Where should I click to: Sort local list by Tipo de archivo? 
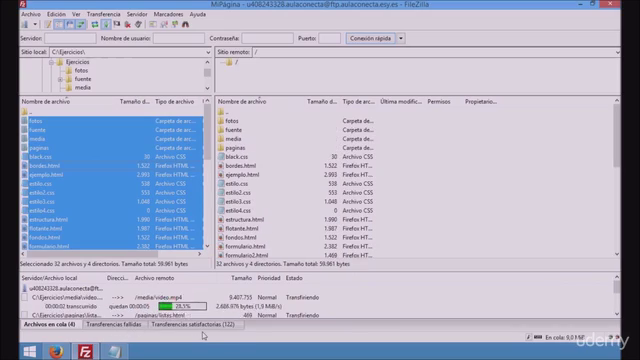175,102
